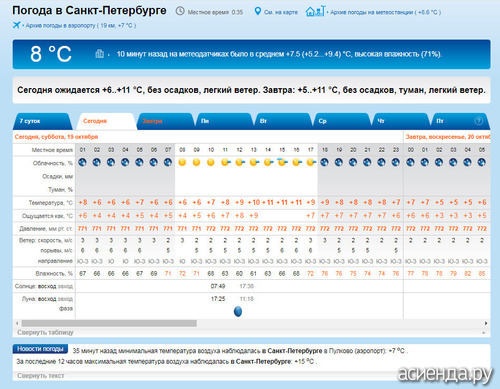Open the 'Чт' forecast tab
Viewport: 500px width, 389px height.
pos(401,121)
